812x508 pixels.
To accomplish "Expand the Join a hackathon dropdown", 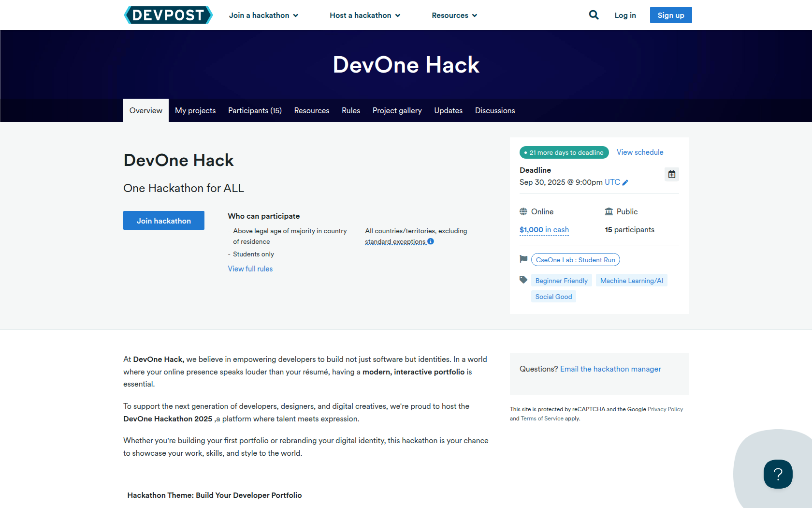I will 263,15.
